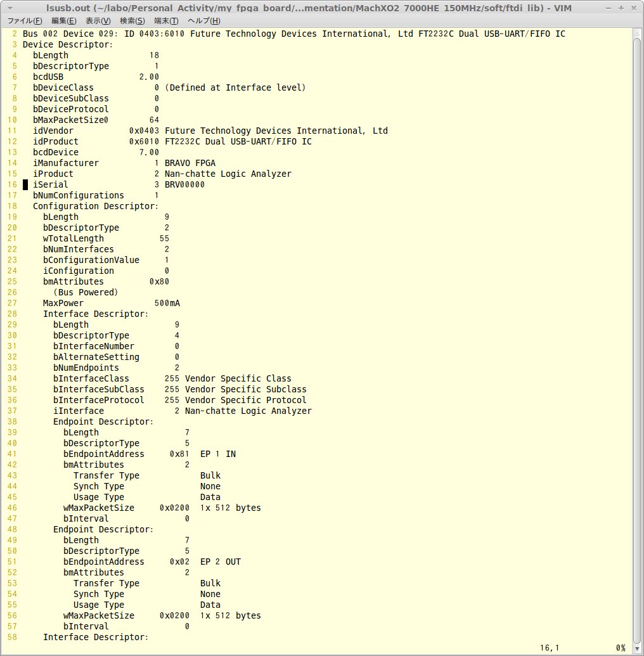Click '0x81' endpoint address value
The image size is (644, 656).
click(x=179, y=454)
